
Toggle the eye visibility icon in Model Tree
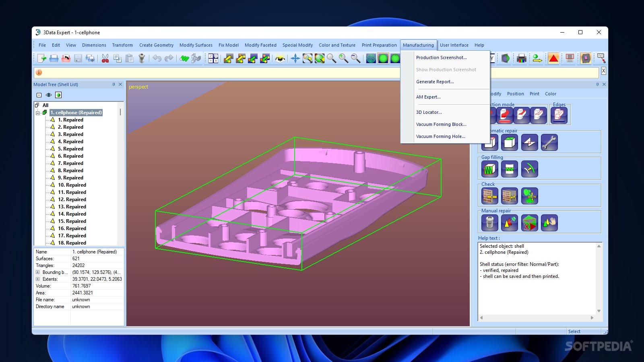[49, 95]
